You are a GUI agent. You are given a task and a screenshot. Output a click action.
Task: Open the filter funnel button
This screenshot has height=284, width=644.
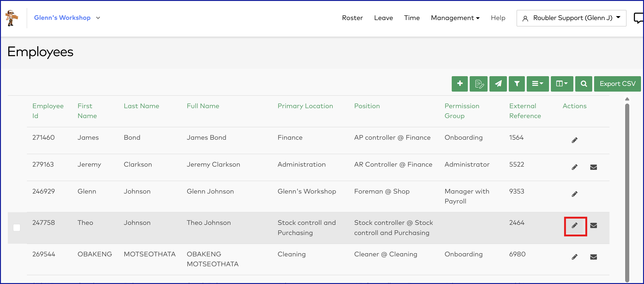coord(517,84)
